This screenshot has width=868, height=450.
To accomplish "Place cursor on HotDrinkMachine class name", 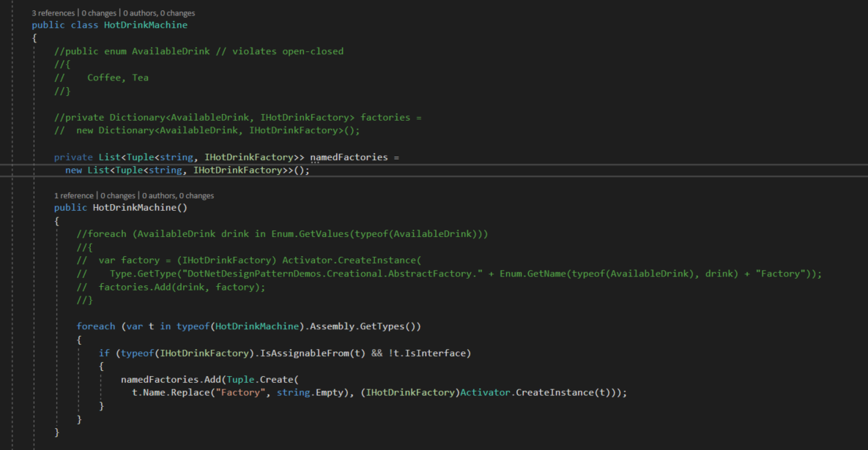I will point(145,24).
